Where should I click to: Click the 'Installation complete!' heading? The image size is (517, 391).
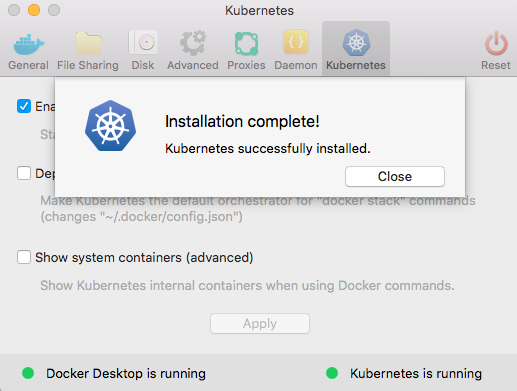click(x=242, y=121)
